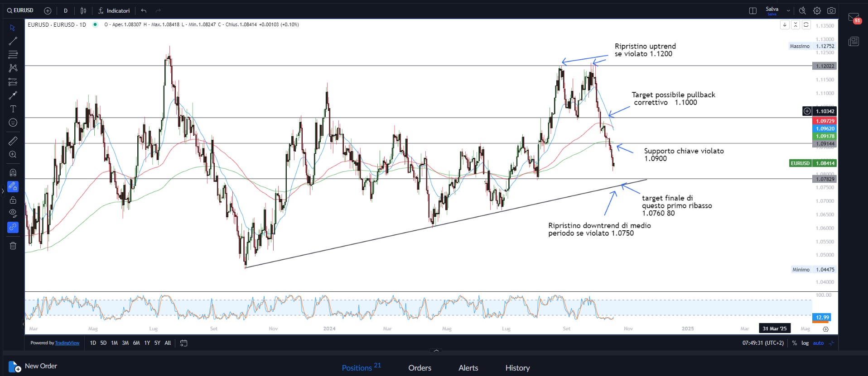The height and width of the screenshot is (376, 868).
Task: Click the EURUSD symbol search field
Action: coord(21,10)
